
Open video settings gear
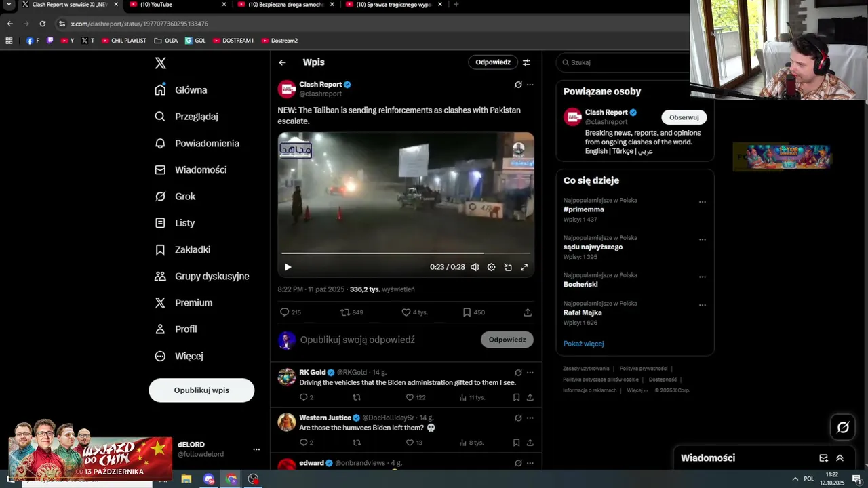coord(491,267)
